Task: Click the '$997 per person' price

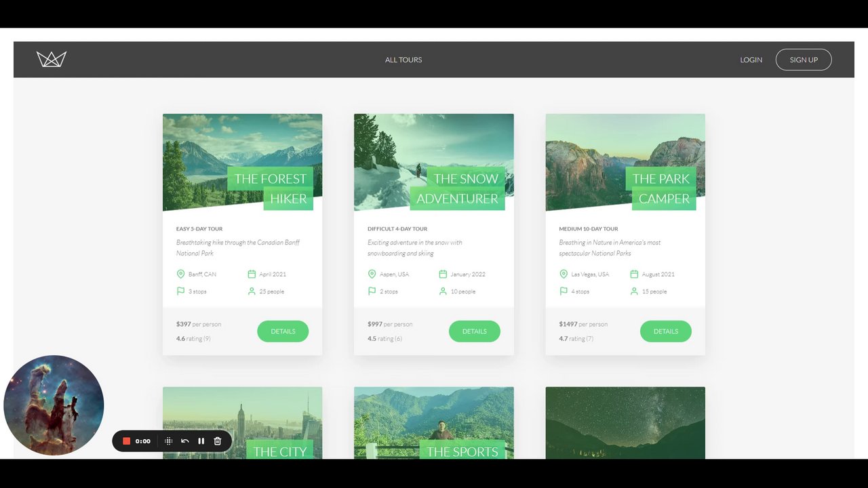Action: (390, 324)
